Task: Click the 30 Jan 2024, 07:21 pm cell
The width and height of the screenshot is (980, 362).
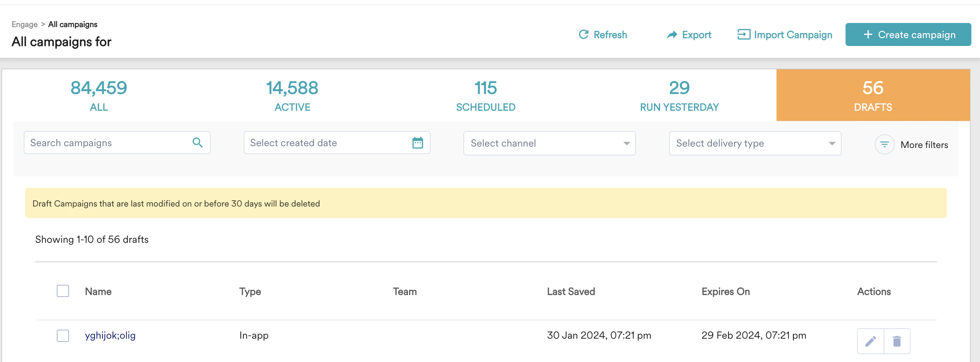Action: point(599,335)
